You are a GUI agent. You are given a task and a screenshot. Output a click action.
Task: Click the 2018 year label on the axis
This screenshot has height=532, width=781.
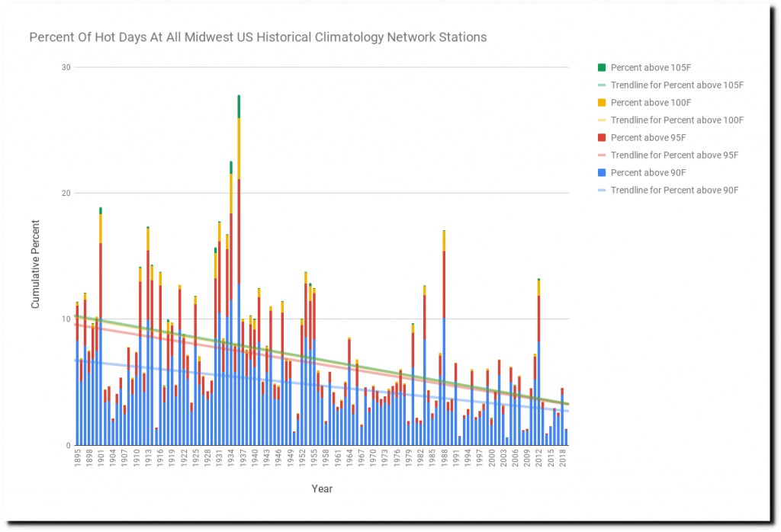coord(562,460)
